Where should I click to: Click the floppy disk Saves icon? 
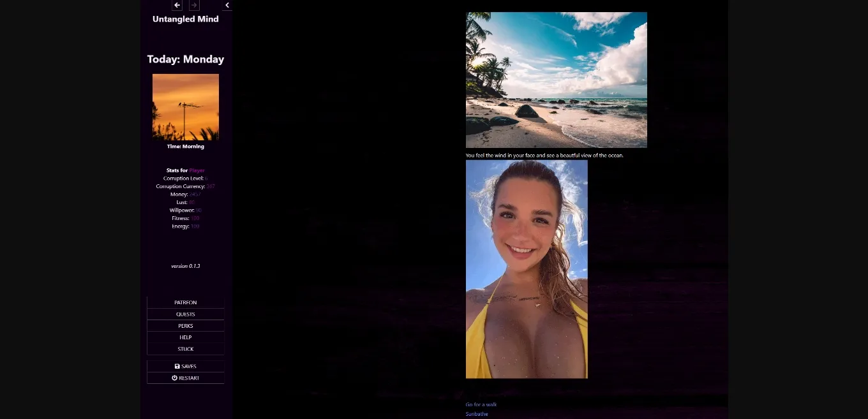177,367
